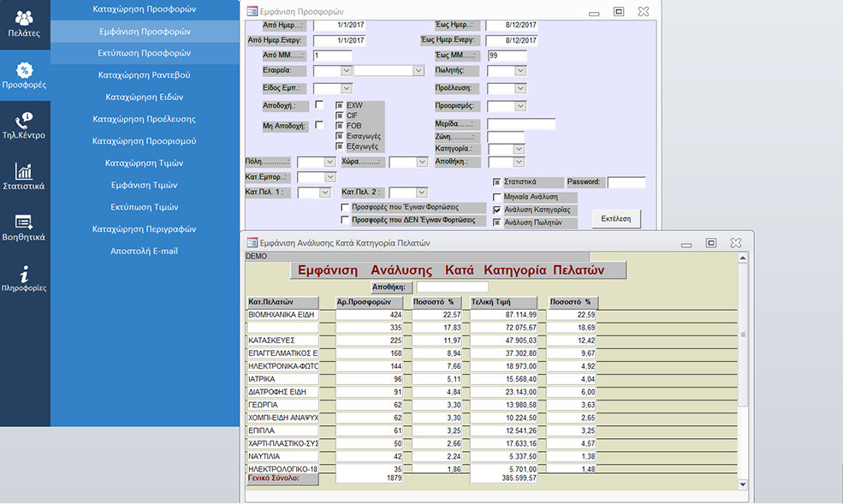Check Προσφορές που Έγιναν Φορτώσεις
Screen dimensions: 843x504
(344, 207)
